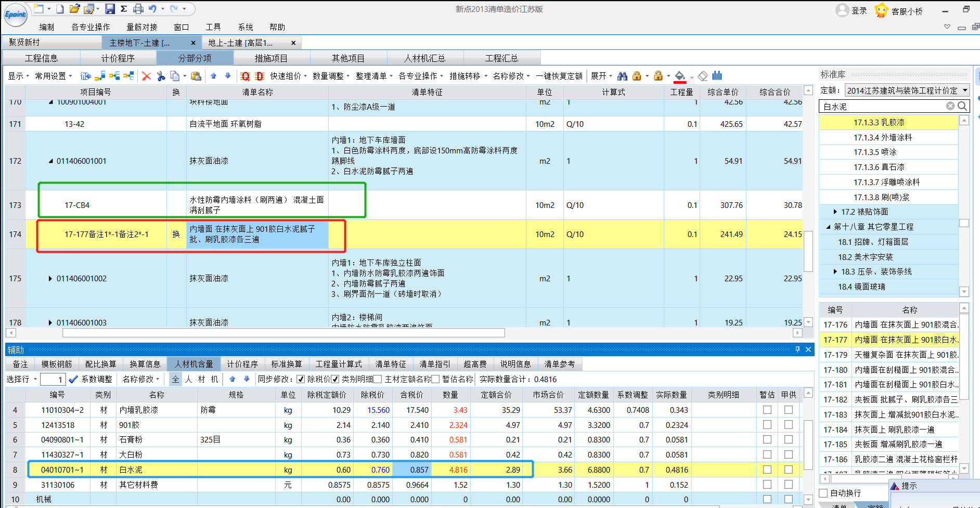Open the 名称修改 dropdown in auxiliary panel
Screen dimensions: 980x508
141,379
